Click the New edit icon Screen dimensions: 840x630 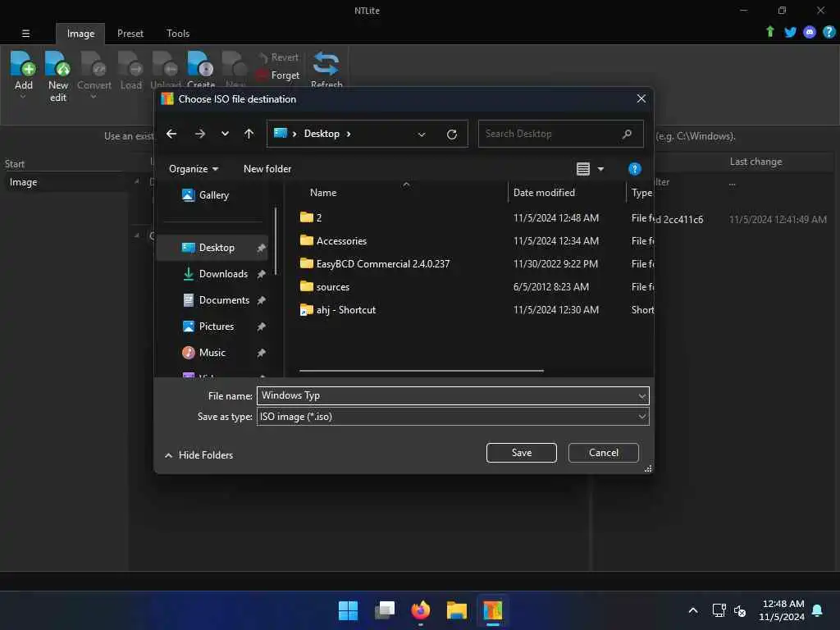click(x=57, y=64)
